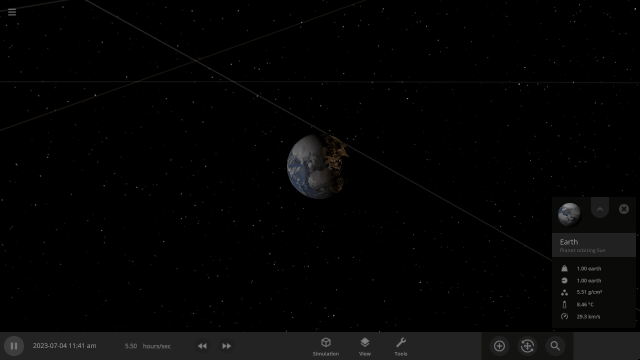The height and width of the screenshot is (360, 640).
Task: Open the search magnifier
Action: tap(555, 346)
